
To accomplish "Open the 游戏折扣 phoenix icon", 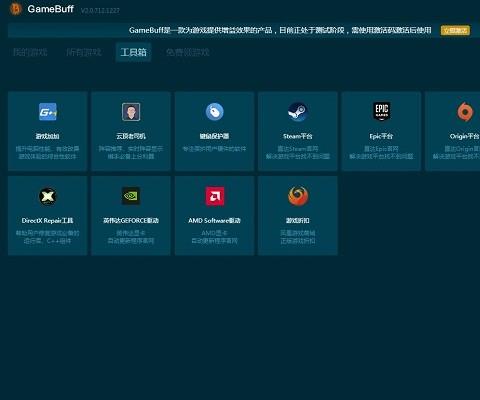I will (298, 196).
